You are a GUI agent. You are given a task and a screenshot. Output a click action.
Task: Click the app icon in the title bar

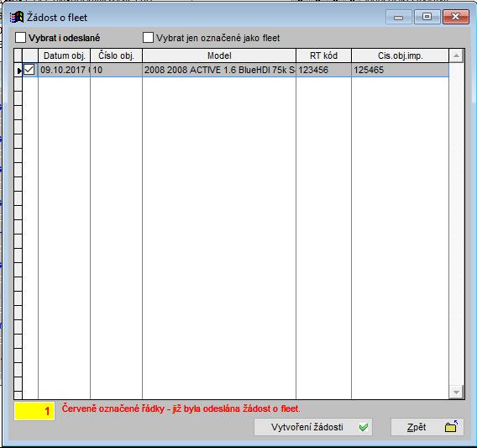point(17,18)
